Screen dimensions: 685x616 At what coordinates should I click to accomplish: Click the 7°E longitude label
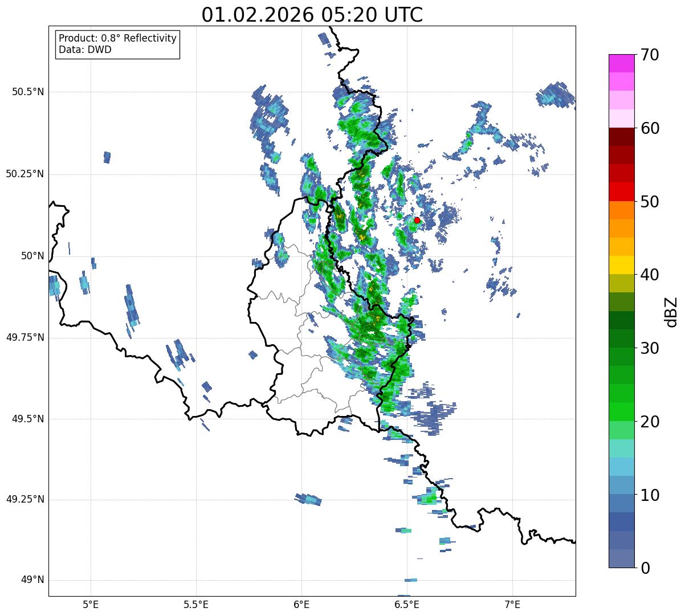(513, 604)
